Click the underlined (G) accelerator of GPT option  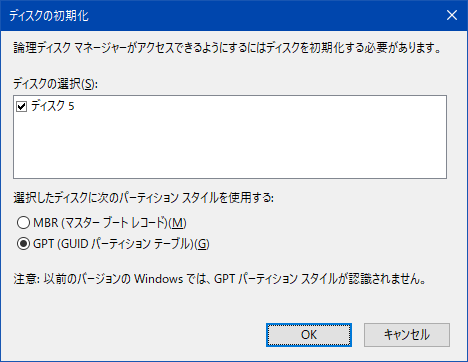pyautogui.click(x=202, y=244)
